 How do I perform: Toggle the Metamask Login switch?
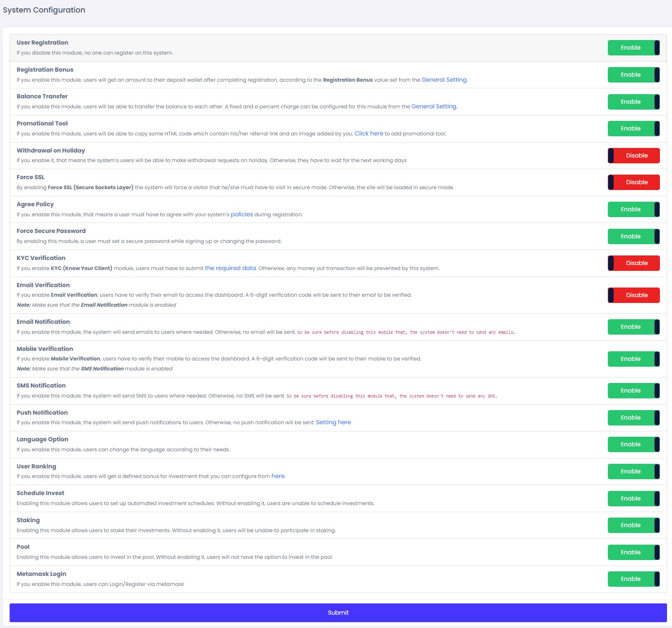(x=633, y=579)
